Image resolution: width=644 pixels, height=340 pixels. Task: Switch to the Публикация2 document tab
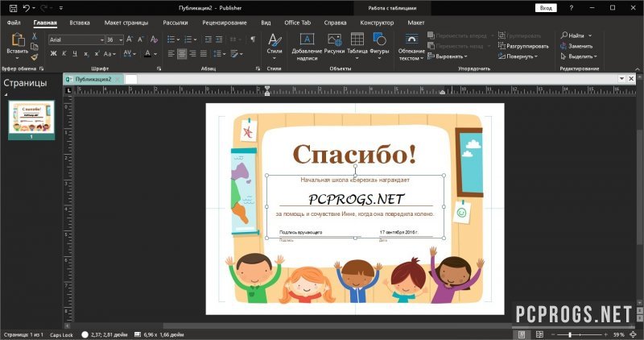(x=93, y=79)
